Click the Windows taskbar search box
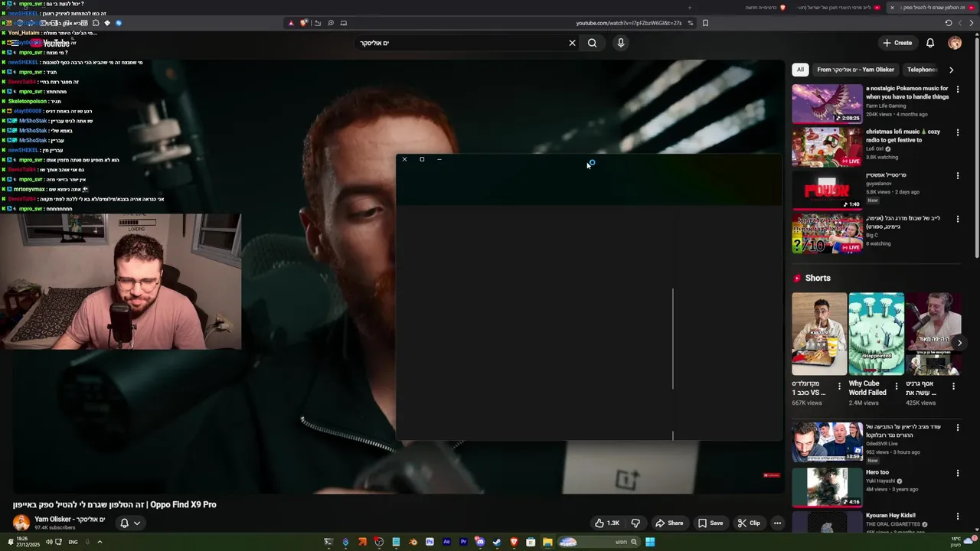The image size is (980, 551). (599, 542)
